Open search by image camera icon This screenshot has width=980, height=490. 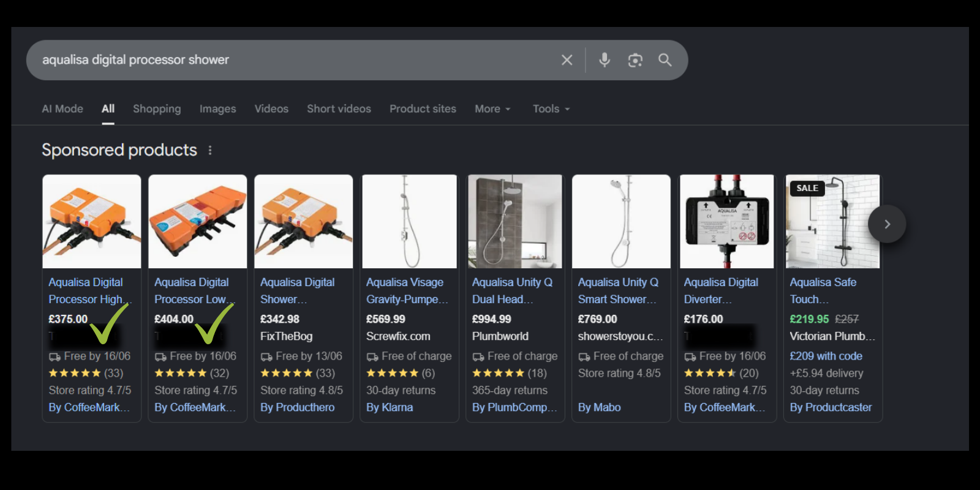635,60
